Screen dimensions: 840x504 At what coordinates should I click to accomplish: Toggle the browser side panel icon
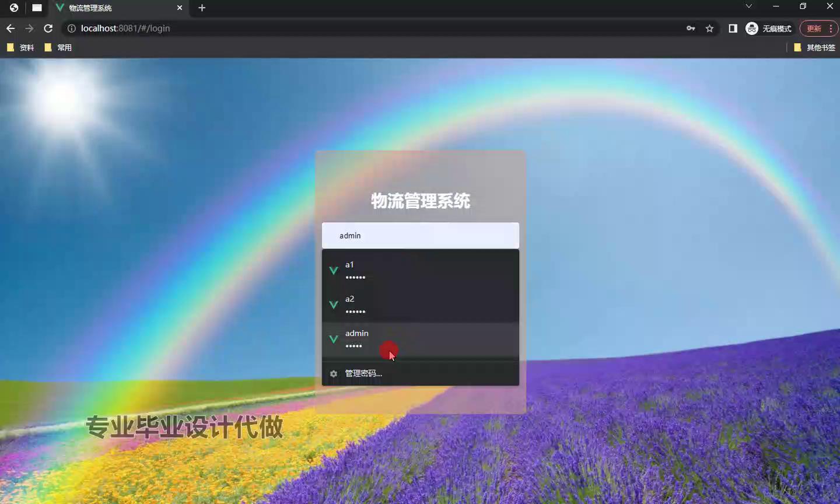point(733,28)
